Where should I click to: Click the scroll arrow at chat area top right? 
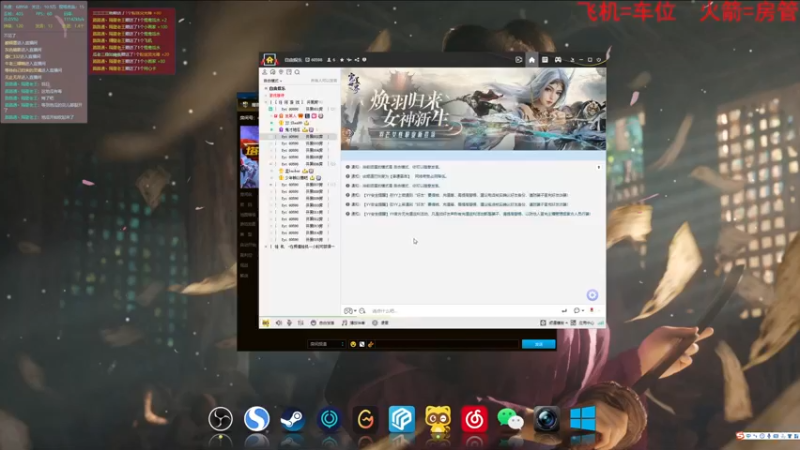[x=598, y=167]
